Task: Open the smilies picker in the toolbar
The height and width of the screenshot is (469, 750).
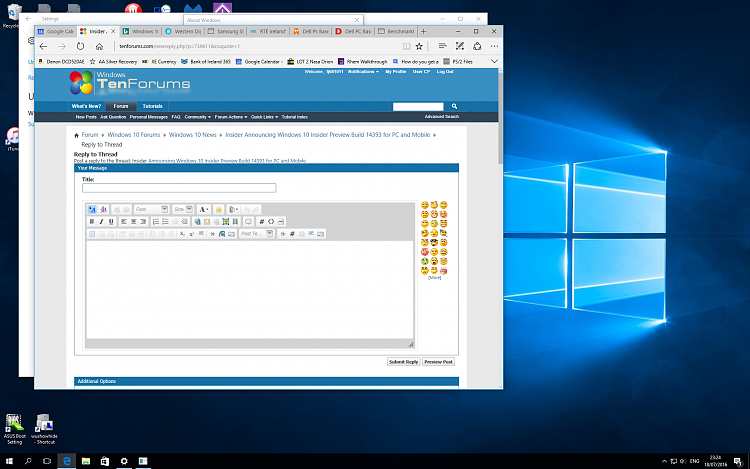Action: (219, 209)
